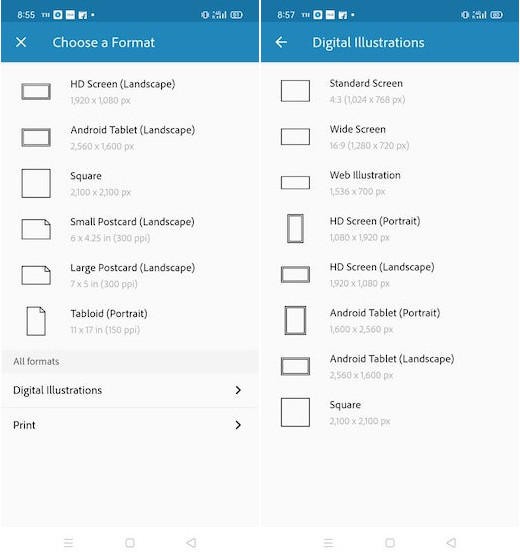
Task: Tap 'HD Screen (Landscape)' label in Choose a Format
Action: [122, 84]
